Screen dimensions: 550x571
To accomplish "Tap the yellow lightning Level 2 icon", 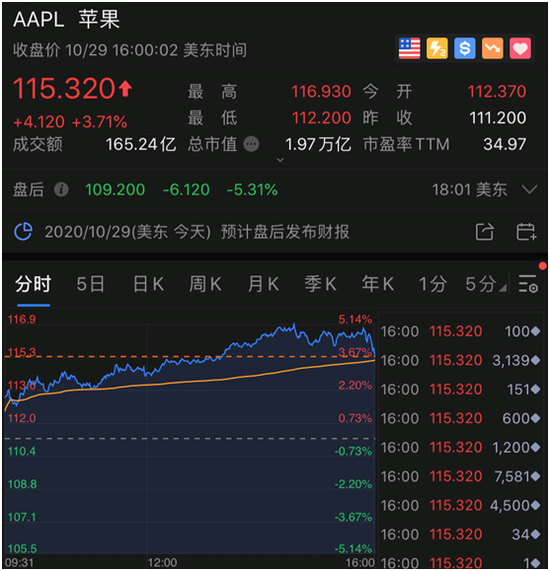I will tap(437, 48).
